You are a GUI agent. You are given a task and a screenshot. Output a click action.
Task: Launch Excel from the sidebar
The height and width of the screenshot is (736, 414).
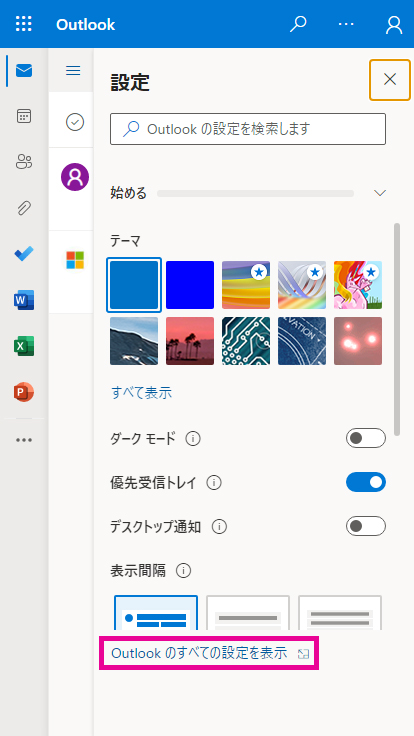[x=23, y=346]
